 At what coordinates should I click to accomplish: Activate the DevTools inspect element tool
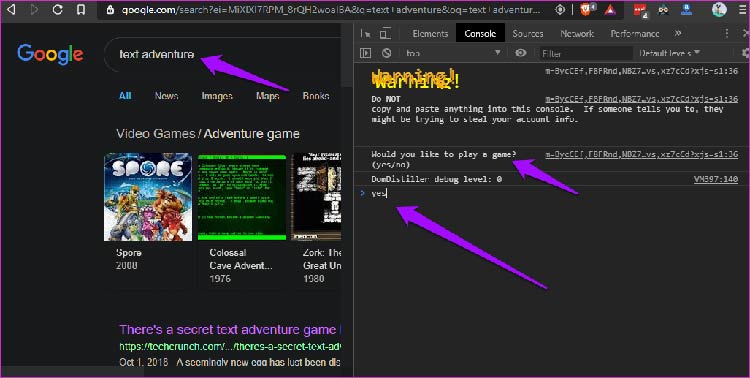point(366,33)
